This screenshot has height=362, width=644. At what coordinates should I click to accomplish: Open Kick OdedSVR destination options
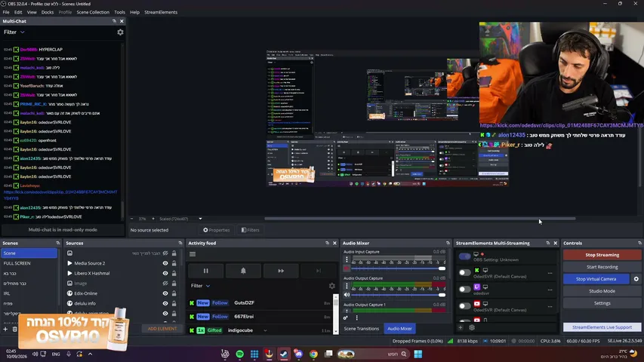[550, 273]
